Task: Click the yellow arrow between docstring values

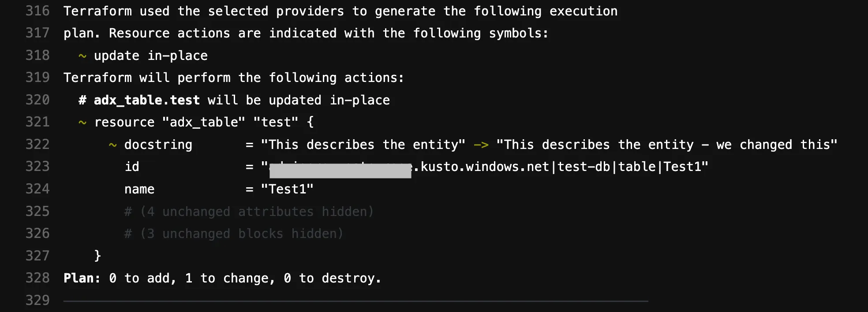Action: coord(481,145)
